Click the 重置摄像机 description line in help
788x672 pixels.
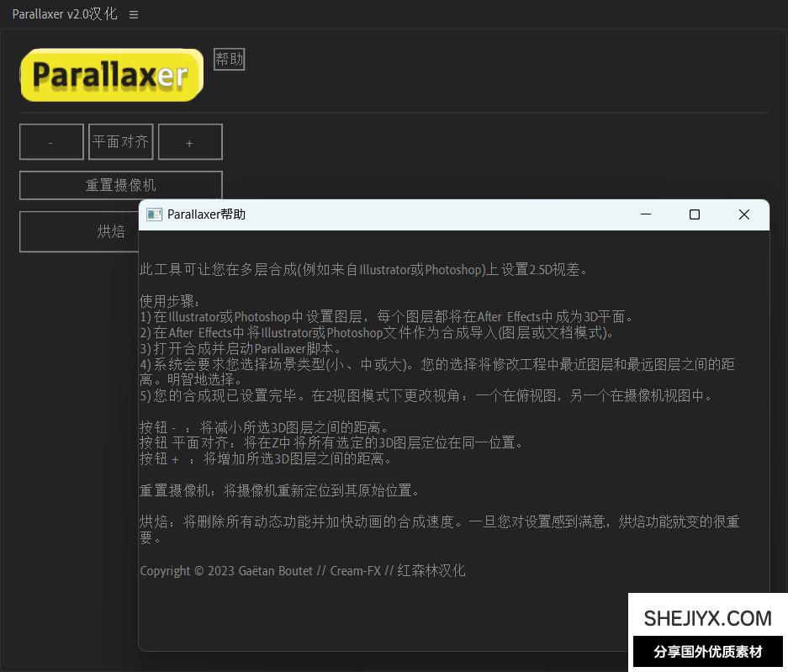pos(279,490)
